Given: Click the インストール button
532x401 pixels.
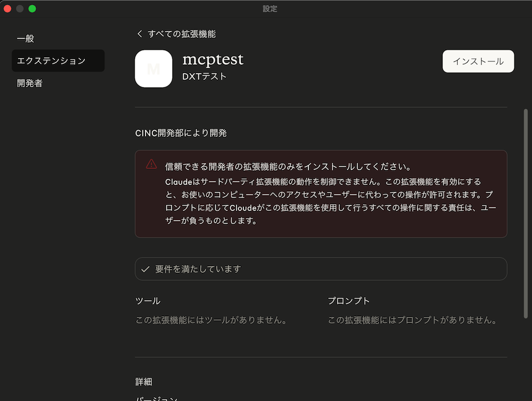Looking at the screenshot, I should click(x=478, y=61).
